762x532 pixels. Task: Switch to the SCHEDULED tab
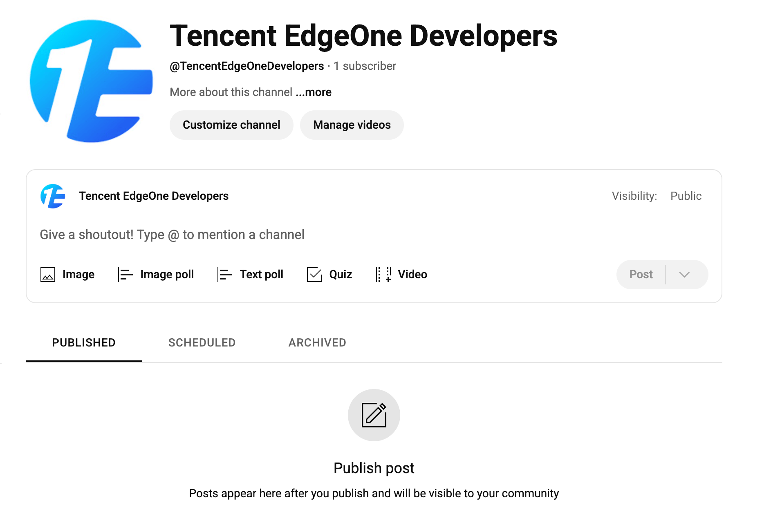pos(202,342)
